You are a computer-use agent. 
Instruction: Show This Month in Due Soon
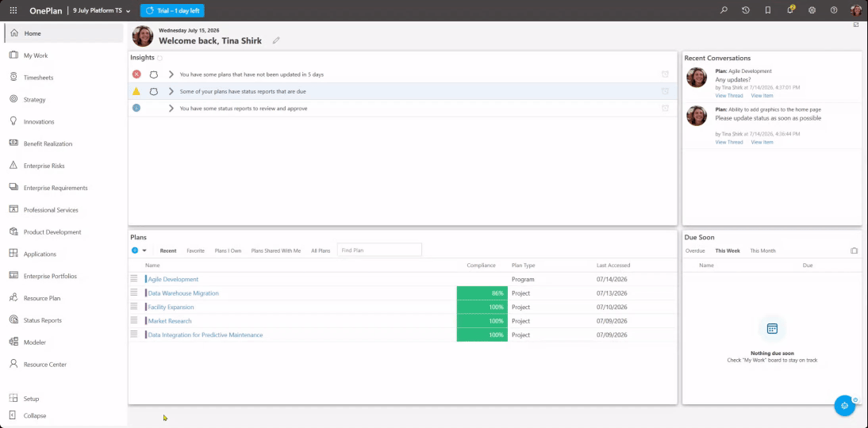click(762, 250)
